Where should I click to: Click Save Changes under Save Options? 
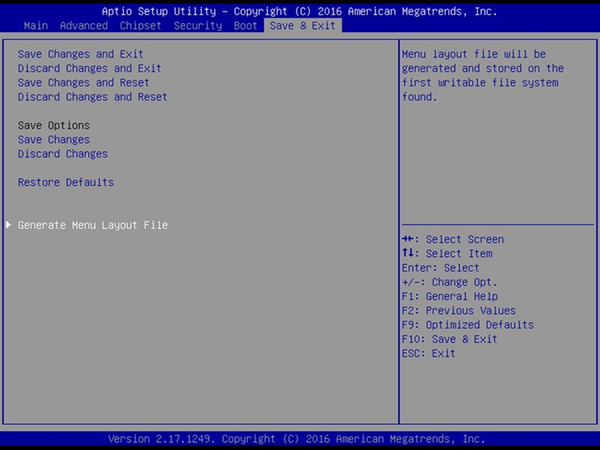pyautogui.click(x=54, y=140)
